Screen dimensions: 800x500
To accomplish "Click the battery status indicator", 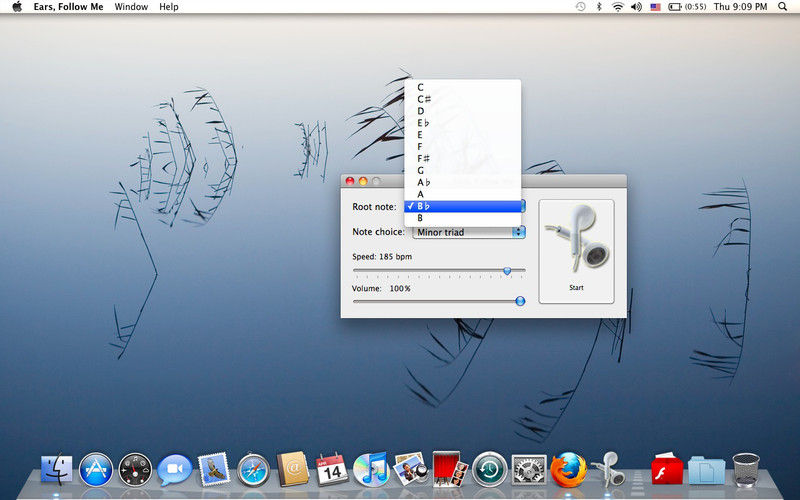I will (687, 7).
